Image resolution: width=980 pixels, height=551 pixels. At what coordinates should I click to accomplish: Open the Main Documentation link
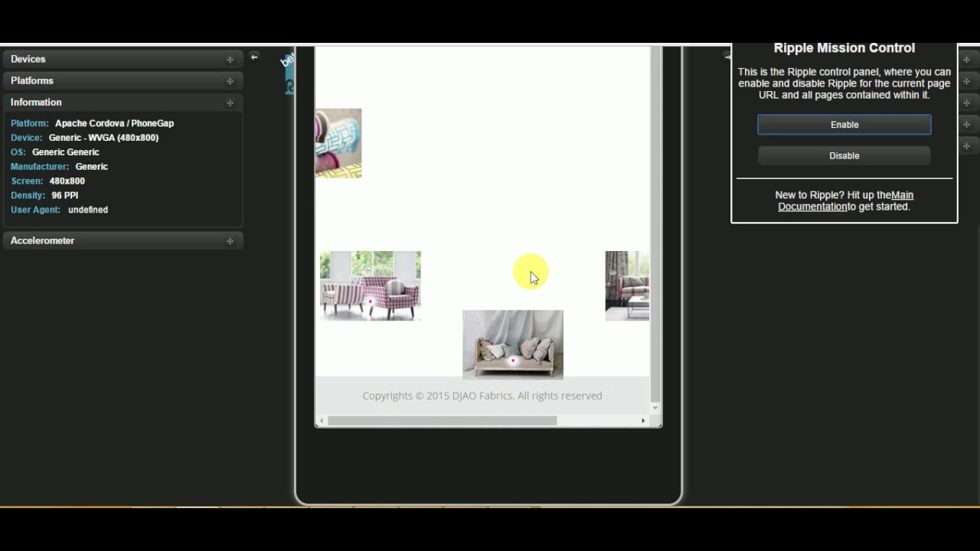[x=846, y=201]
